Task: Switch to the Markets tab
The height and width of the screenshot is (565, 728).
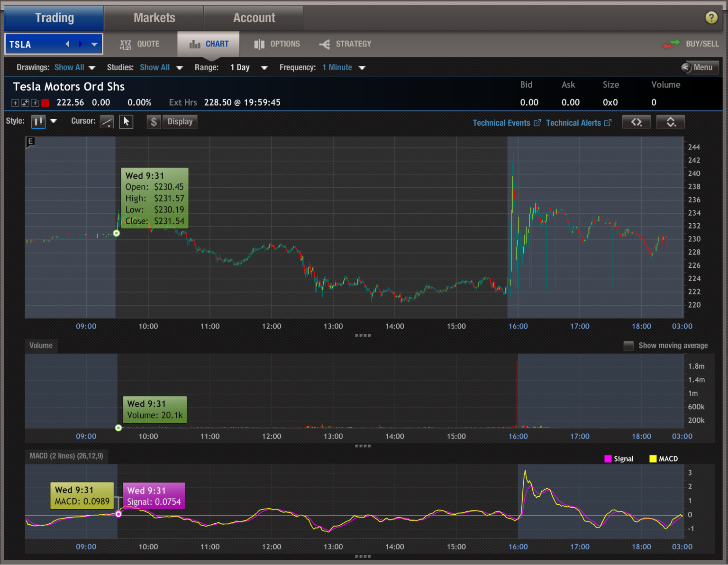Action: click(154, 18)
